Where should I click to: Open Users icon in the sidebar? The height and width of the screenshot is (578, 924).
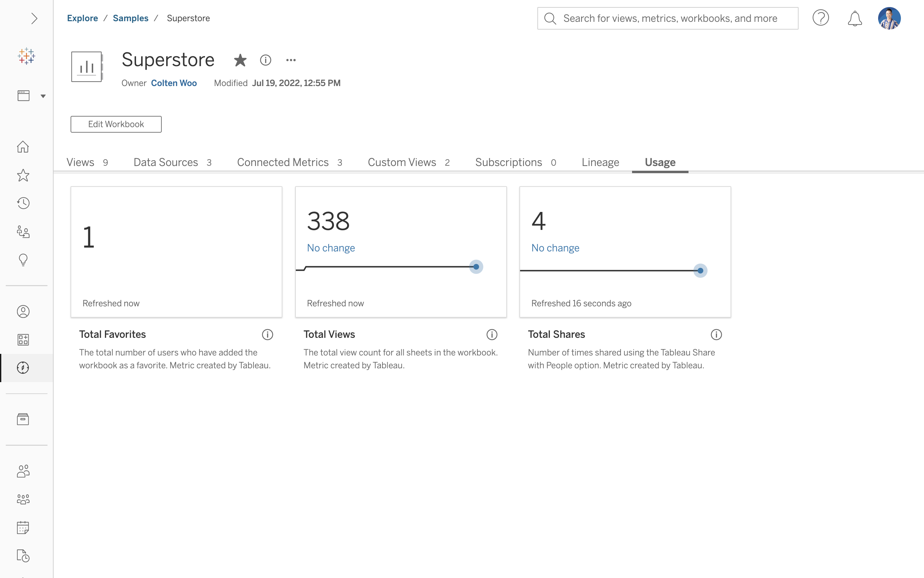[x=23, y=471]
